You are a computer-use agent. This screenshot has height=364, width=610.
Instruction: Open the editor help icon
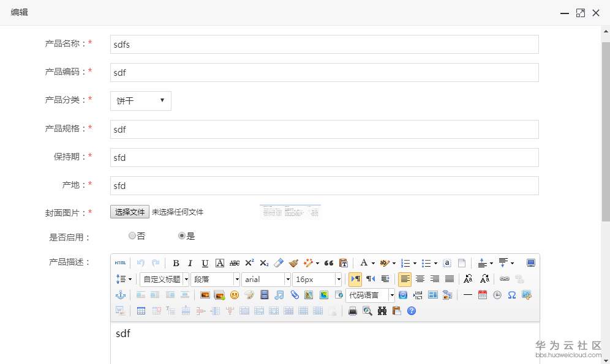click(x=412, y=311)
